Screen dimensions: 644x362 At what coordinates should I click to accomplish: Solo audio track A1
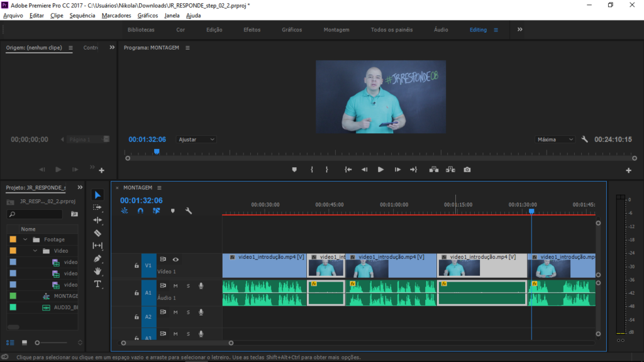coord(188,286)
